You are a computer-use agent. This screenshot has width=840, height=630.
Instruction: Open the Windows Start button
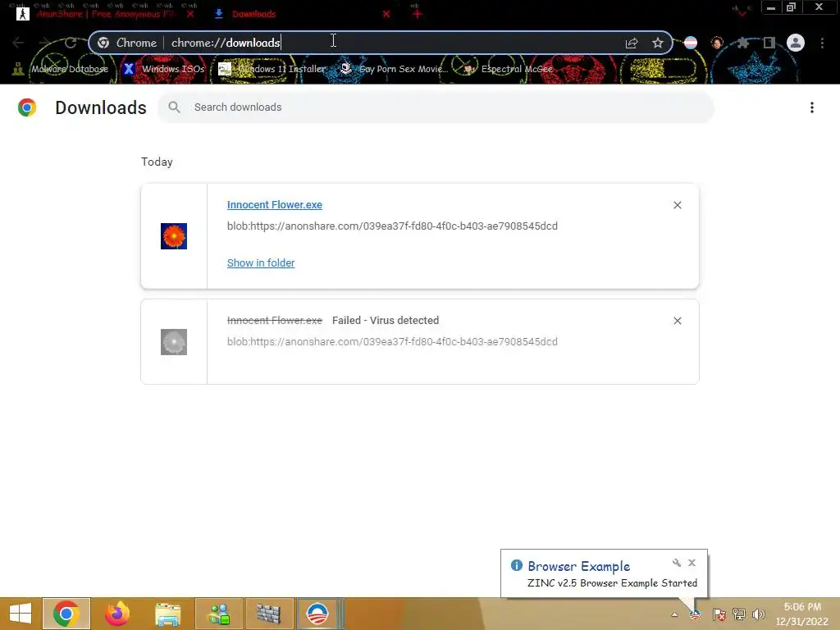(21, 614)
